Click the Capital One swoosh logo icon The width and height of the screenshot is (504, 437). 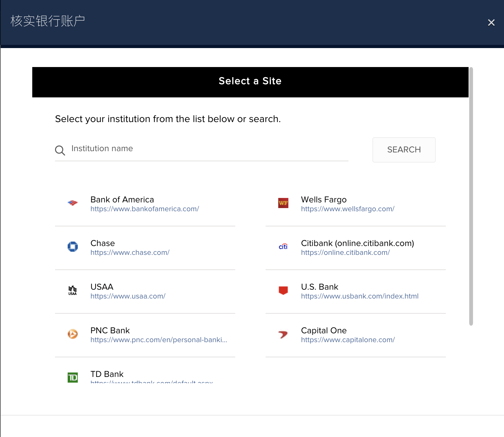[x=283, y=334]
